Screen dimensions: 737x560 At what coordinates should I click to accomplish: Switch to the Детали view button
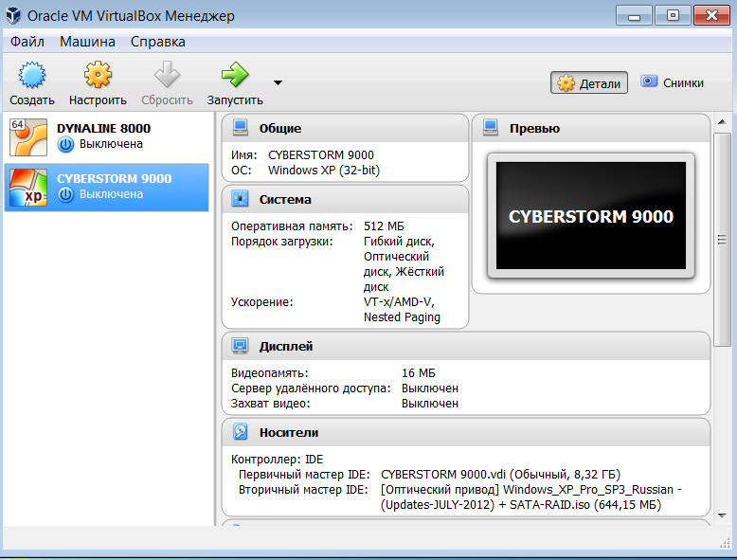click(x=589, y=82)
